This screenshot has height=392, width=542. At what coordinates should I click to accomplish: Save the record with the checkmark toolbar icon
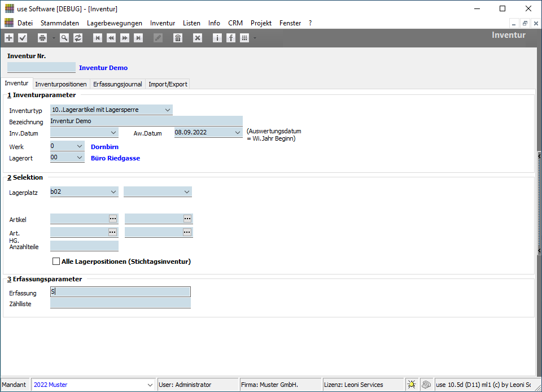point(23,38)
